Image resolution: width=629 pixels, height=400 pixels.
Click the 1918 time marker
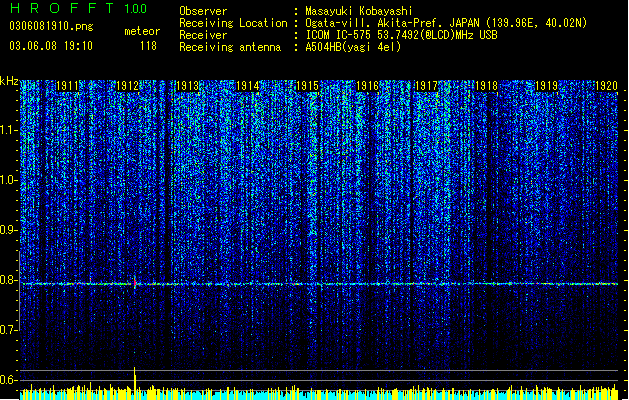tap(486, 86)
